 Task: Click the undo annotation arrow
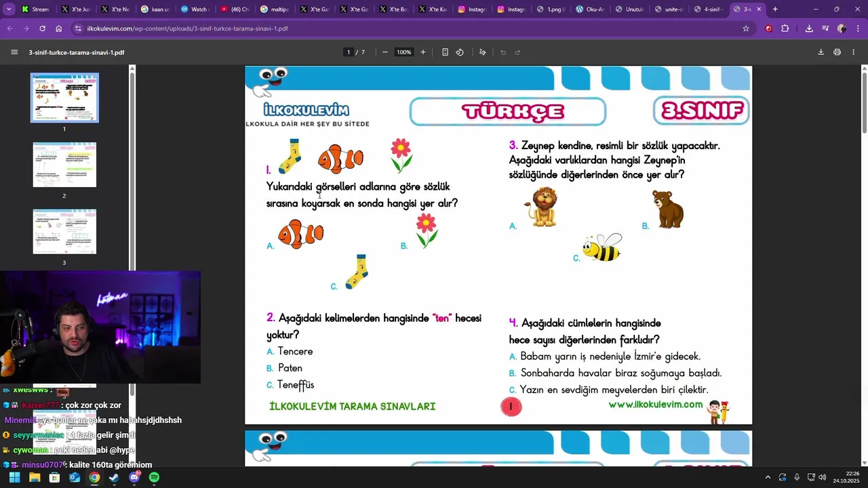click(503, 52)
